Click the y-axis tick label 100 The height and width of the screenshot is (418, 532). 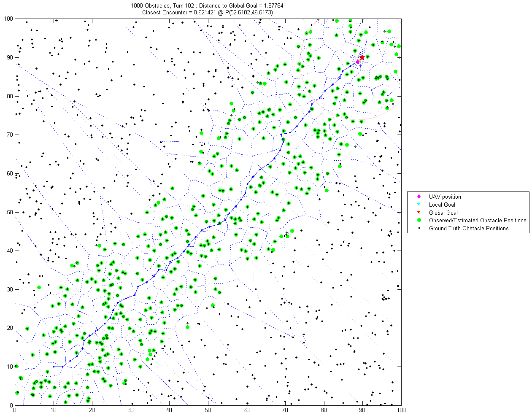pyautogui.click(x=8, y=19)
